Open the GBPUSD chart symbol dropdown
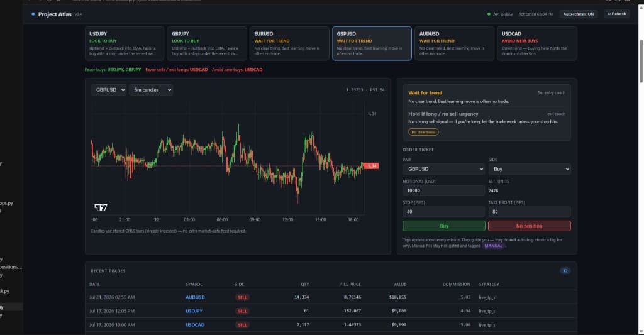The image size is (644, 335). coord(108,89)
